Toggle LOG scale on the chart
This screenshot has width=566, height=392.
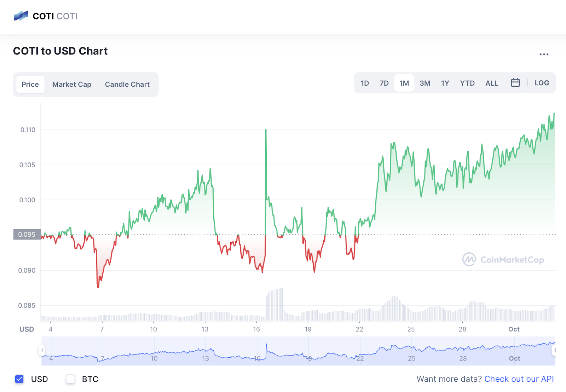pos(542,83)
